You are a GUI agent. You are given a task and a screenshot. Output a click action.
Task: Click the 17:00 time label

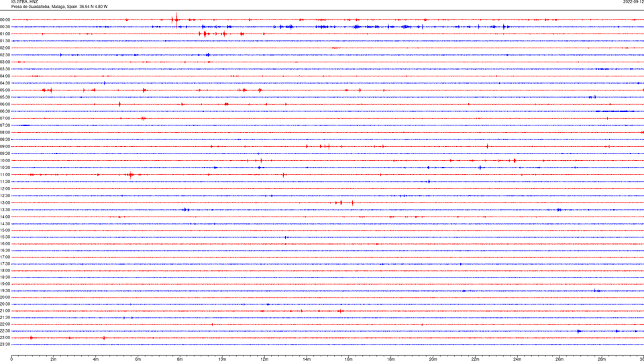pyautogui.click(x=5, y=257)
